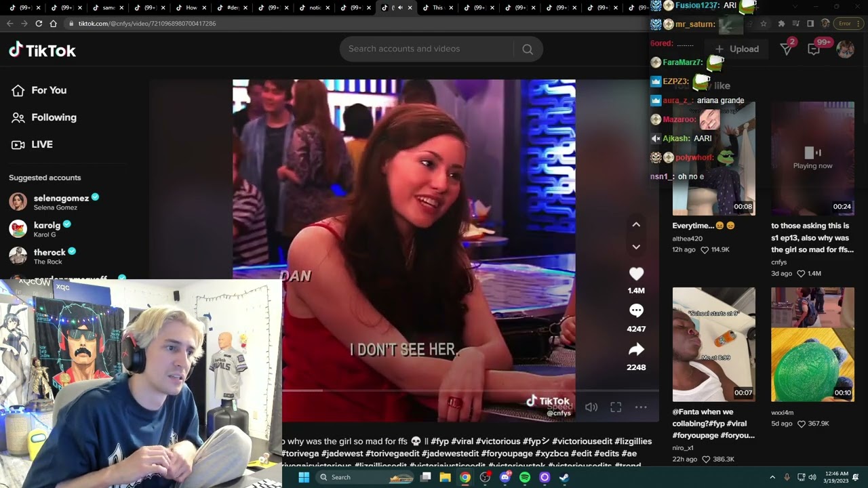Click the browser home button
868x488 pixels.
pyautogui.click(x=53, y=23)
